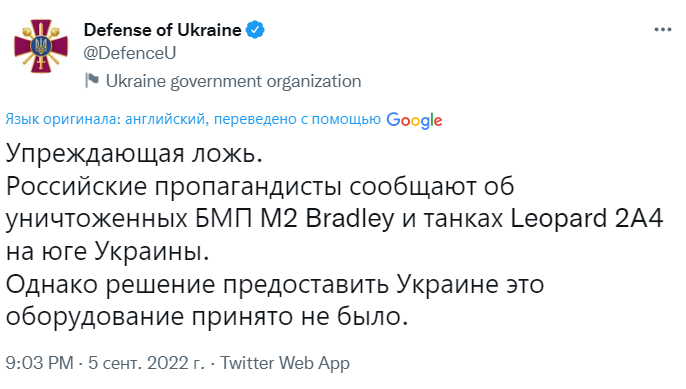686x389 pixels.
Task: Click the colorful Google logo
Action: pyautogui.click(x=414, y=120)
